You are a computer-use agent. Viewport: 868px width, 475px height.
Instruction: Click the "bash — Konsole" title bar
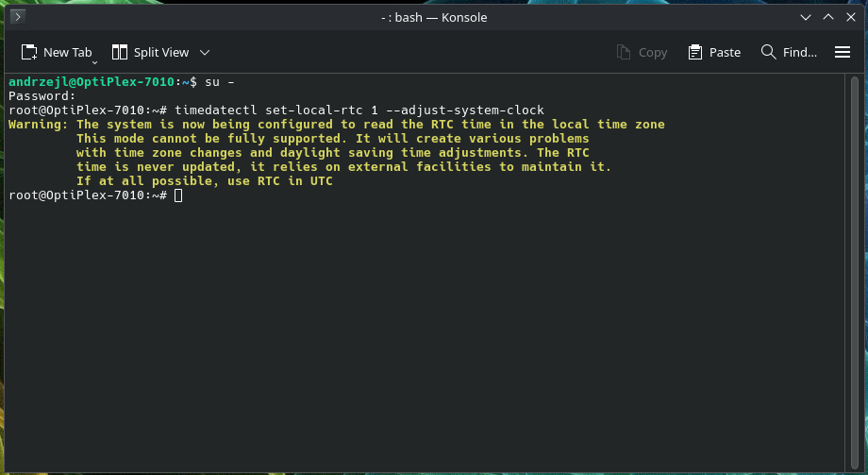(434, 17)
